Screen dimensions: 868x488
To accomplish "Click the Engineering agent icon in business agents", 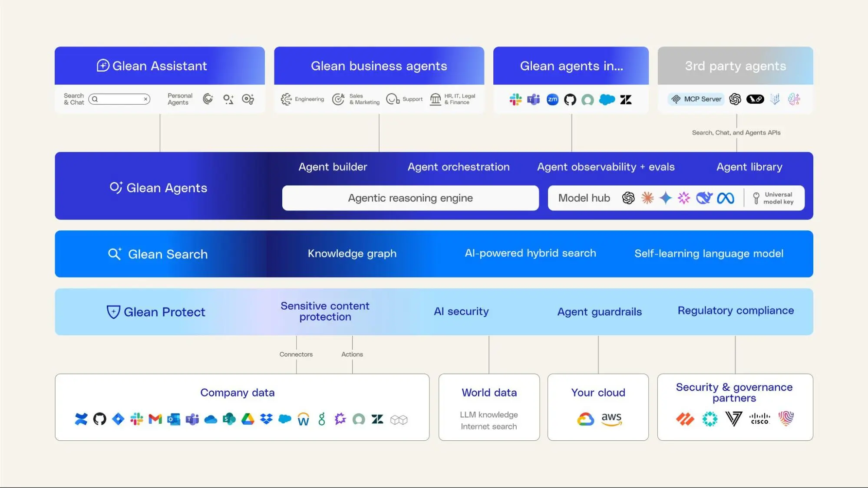I will click(x=287, y=99).
